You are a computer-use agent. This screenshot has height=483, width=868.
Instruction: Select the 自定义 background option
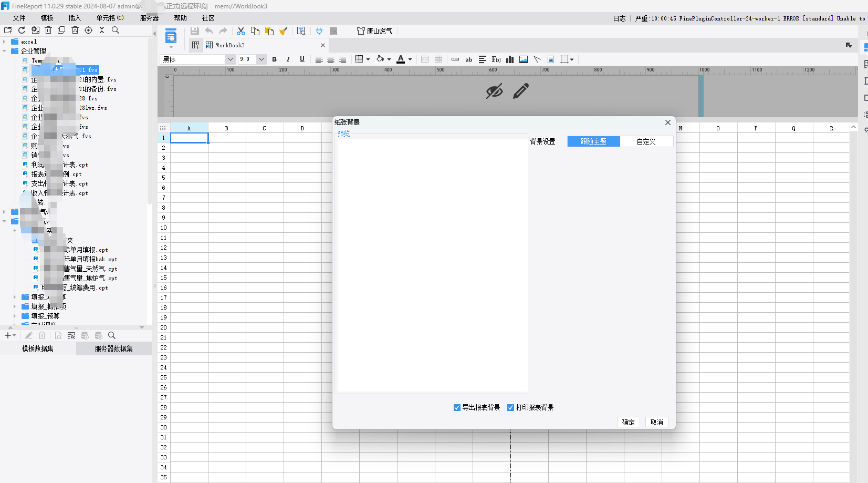(x=646, y=141)
